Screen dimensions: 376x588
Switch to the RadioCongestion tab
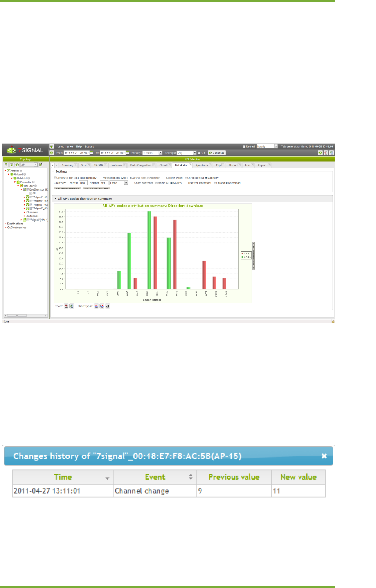tap(140, 165)
